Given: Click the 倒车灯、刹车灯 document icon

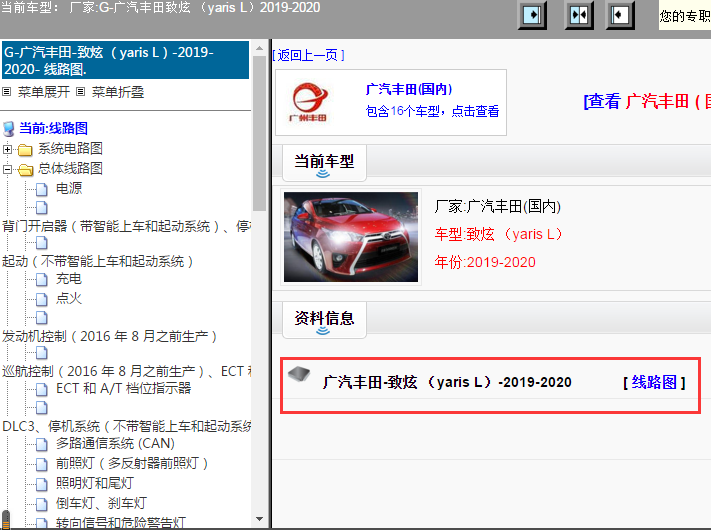Looking at the screenshot, I should 41,504.
